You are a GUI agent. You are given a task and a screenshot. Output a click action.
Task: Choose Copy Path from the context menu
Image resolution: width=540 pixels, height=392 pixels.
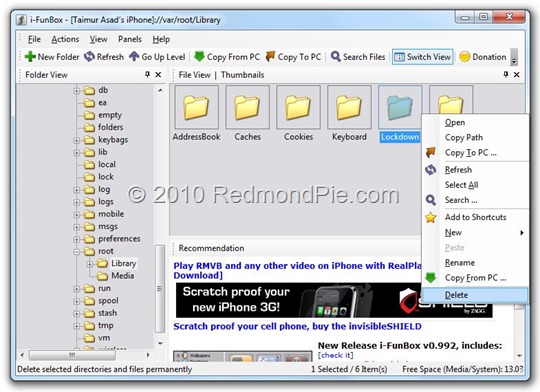pos(464,137)
